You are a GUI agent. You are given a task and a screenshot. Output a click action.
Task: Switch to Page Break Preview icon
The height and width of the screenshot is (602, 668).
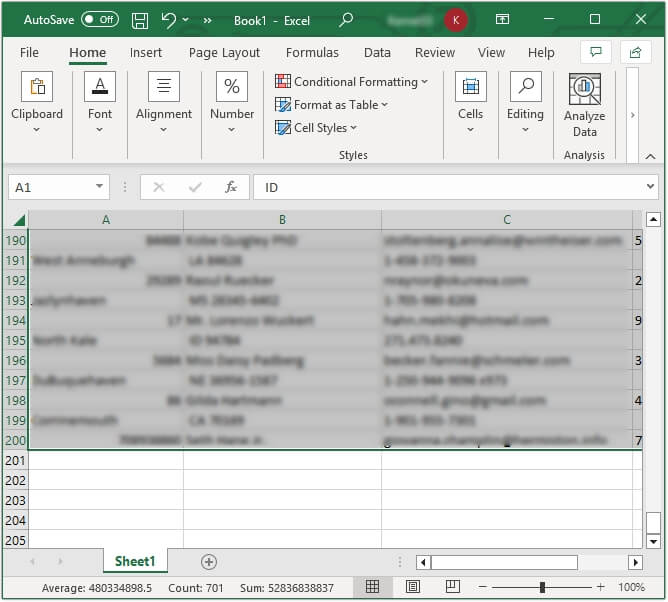point(452,587)
